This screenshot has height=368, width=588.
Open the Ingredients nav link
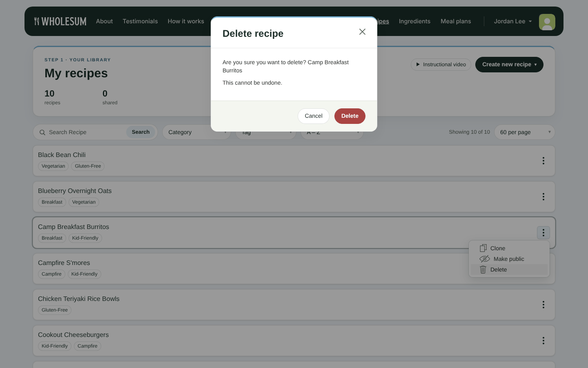[414, 21]
